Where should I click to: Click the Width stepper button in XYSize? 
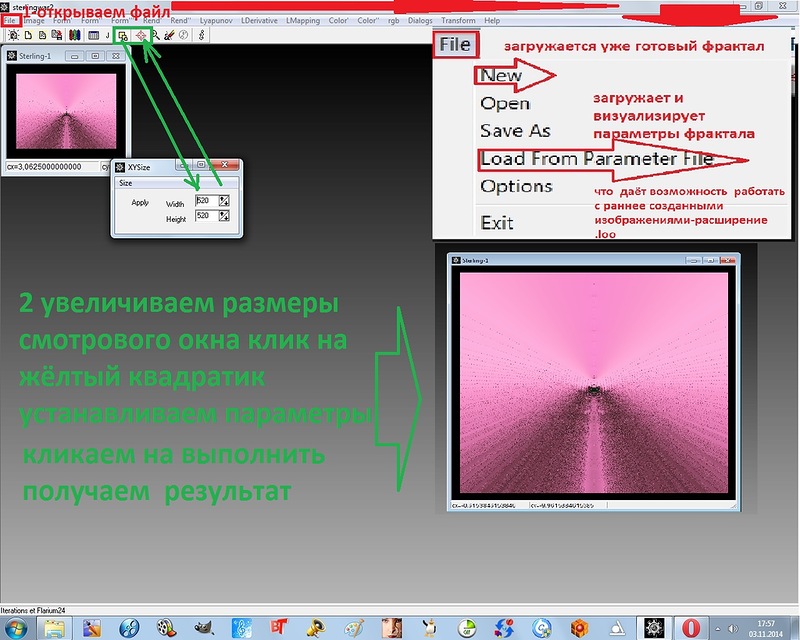click(225, 201)
